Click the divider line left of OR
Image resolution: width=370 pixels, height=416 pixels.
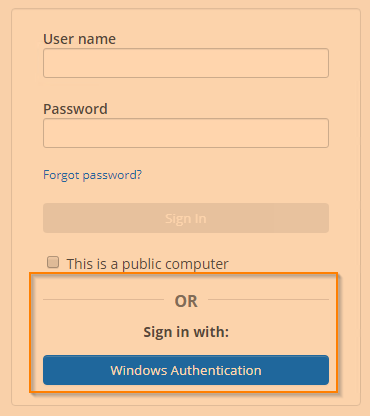point(103,299)
